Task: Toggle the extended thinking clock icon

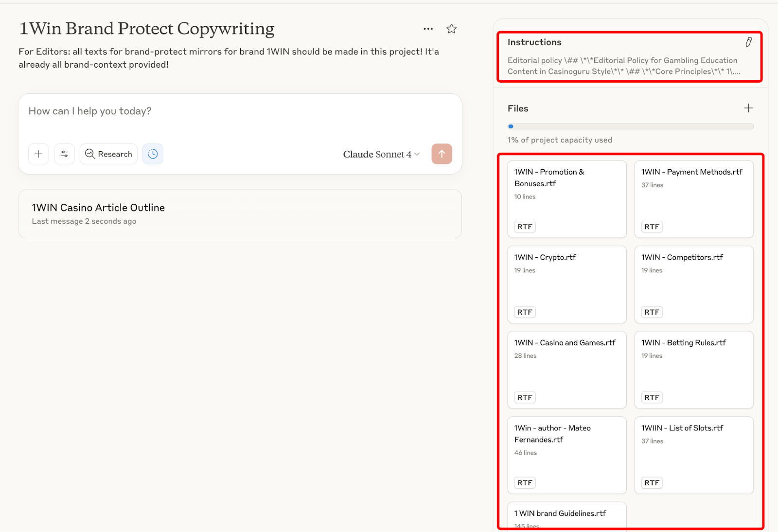Action: coord(153,154)
